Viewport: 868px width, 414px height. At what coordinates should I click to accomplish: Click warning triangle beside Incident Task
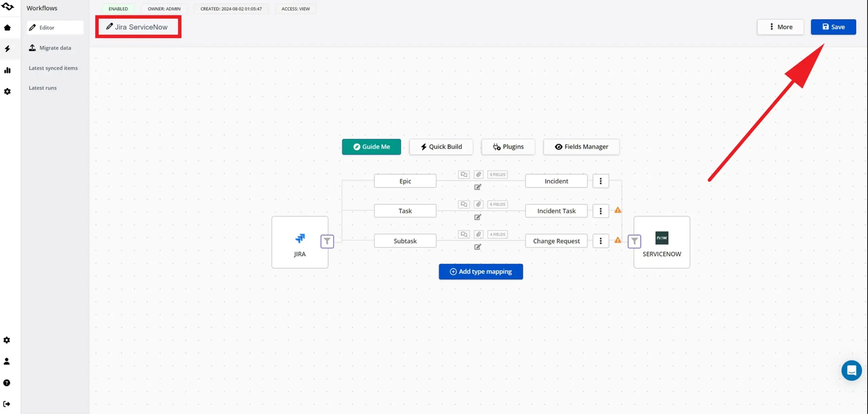[x=618, y=210]
